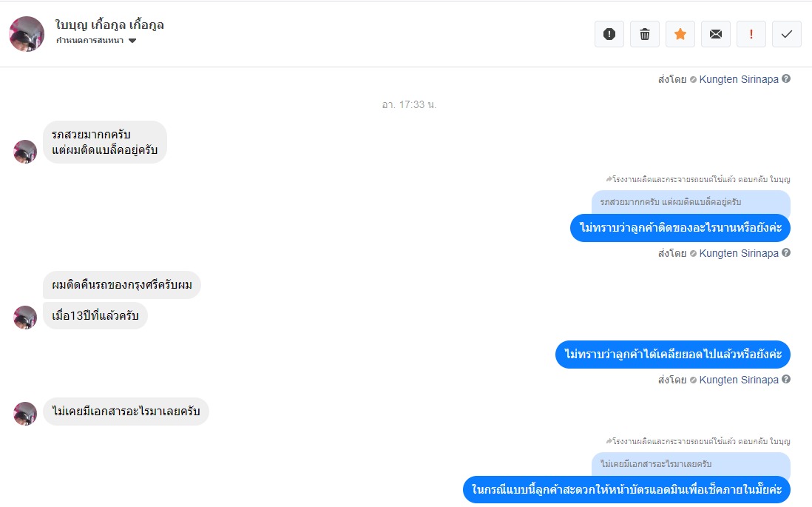Mark conversation as done with checkmark
This screenshot has width=812, height=507.
[787, 34]
